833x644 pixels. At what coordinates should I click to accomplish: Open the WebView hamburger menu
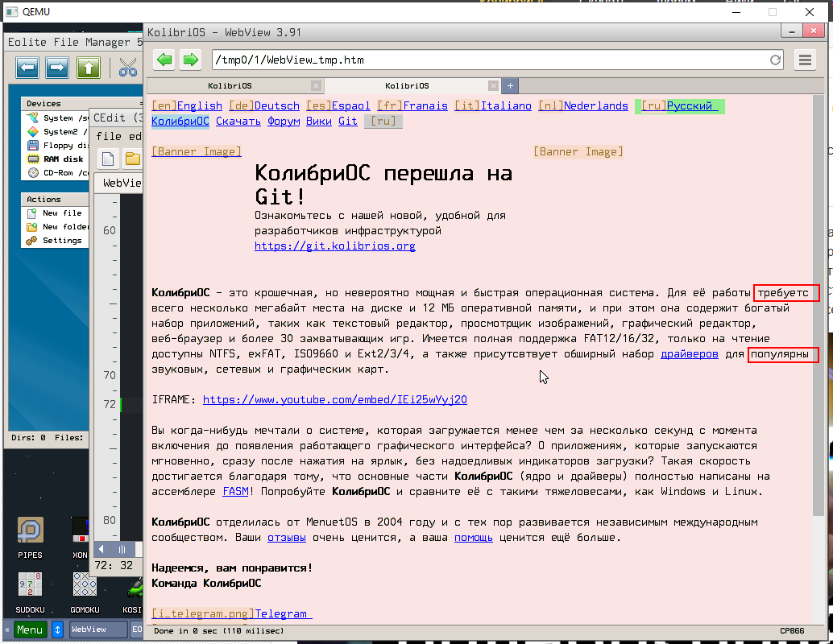(804, 60)
